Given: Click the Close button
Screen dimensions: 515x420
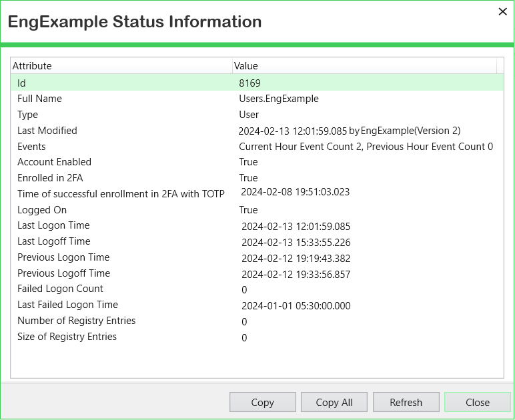Looking at the screenshot, I should click(477, 402).
